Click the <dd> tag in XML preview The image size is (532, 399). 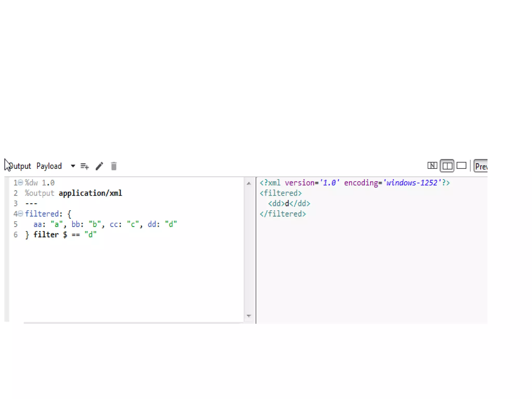276,203
